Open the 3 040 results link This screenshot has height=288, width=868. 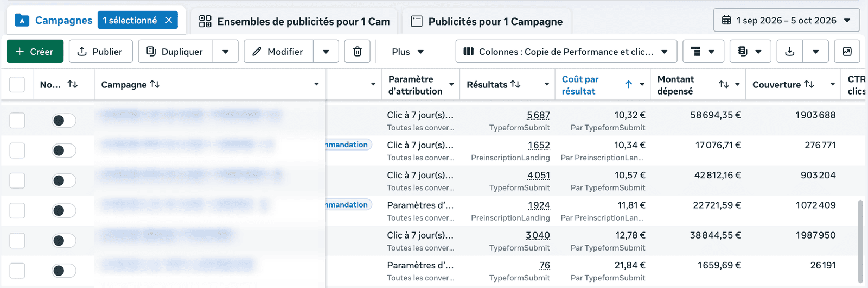(538, 235)
